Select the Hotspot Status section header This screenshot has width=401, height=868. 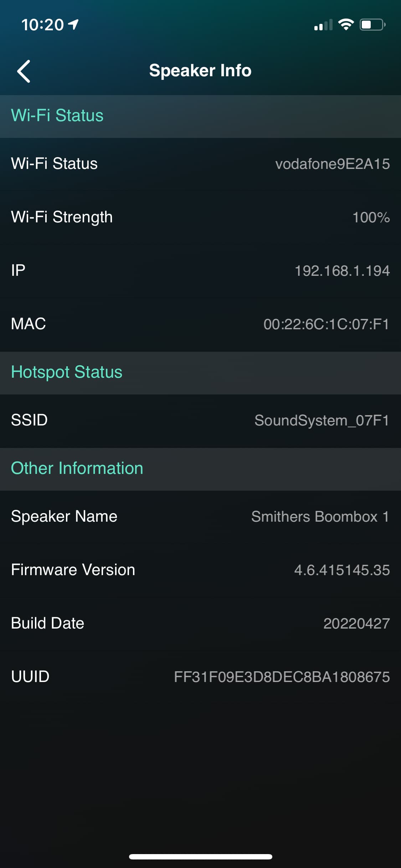click(200, 373)
